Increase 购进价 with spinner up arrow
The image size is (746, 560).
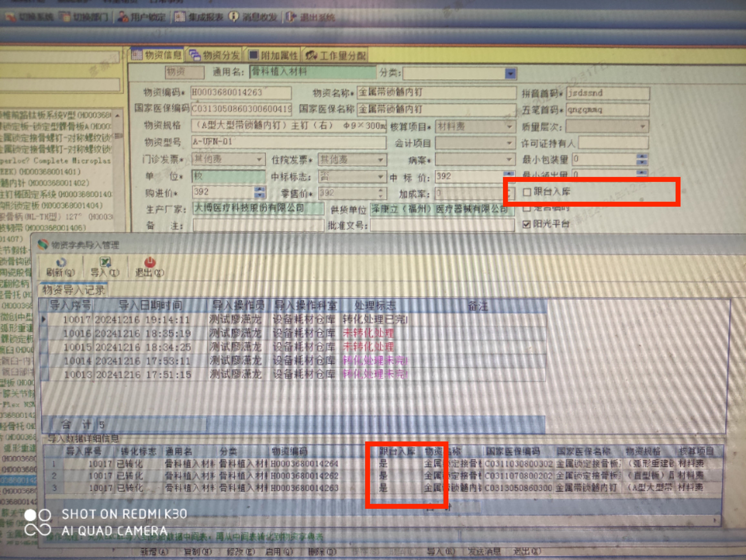[259, 189]
